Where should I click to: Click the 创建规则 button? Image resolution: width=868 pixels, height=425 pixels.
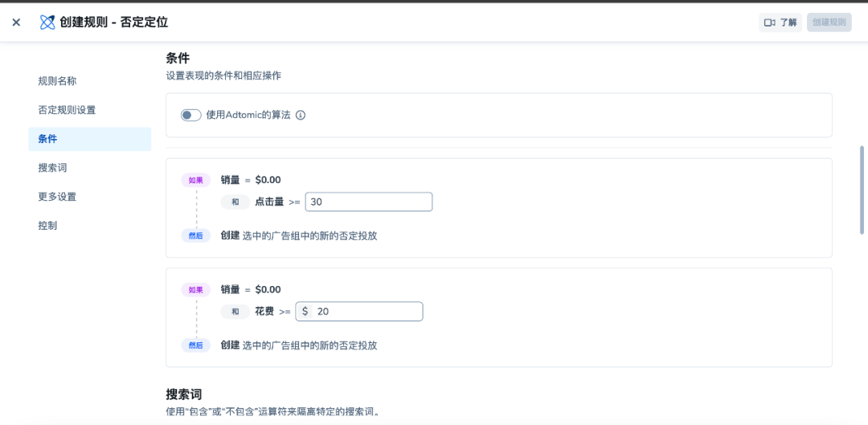[829, 22]
